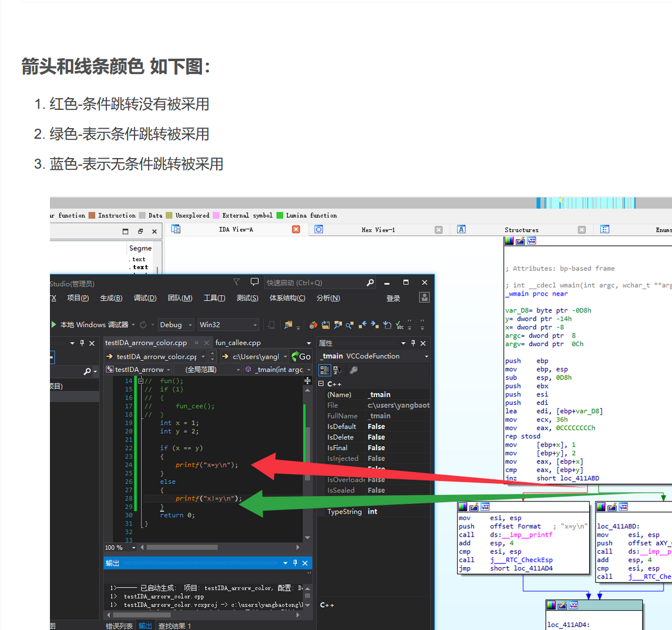Viewport: 672px width, 630px height.
Task: Click the color palette icon on printf x=y node
Action: pyautogui.click(x=463, y=507)
